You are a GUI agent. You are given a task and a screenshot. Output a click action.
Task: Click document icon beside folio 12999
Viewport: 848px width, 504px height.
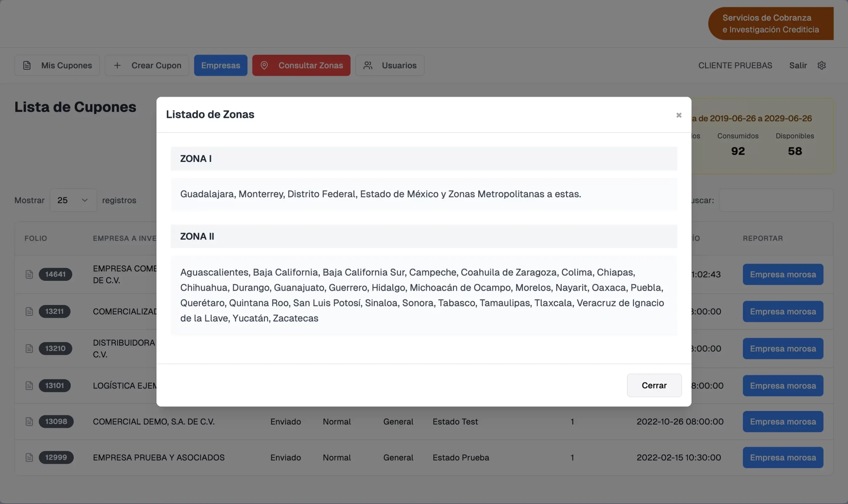pos(29,457)
